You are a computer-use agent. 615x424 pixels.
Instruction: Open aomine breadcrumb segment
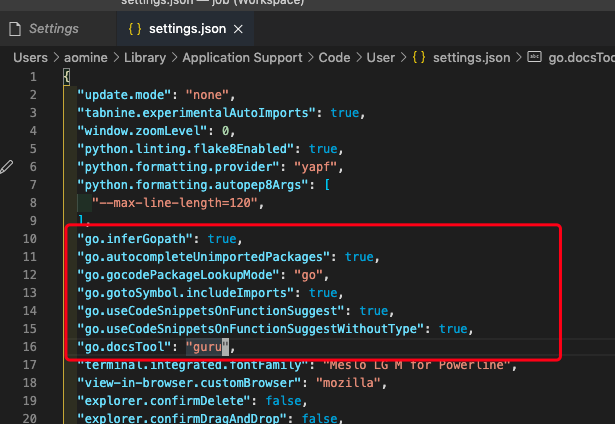pyautogui.click(x=86, y=58)
